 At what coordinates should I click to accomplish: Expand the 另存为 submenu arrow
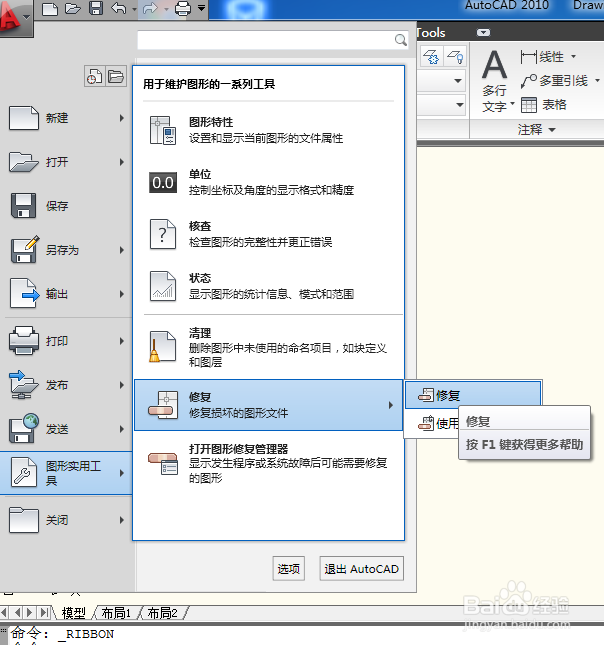point(122,250)
